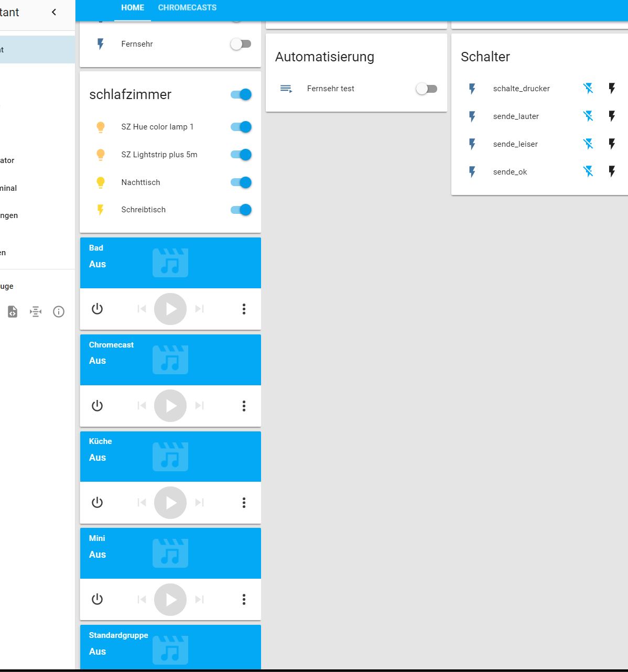The width and height of the screenshot is (628, 672).
Task: Click the schalte_drucker label
Action: coord(521,89)
